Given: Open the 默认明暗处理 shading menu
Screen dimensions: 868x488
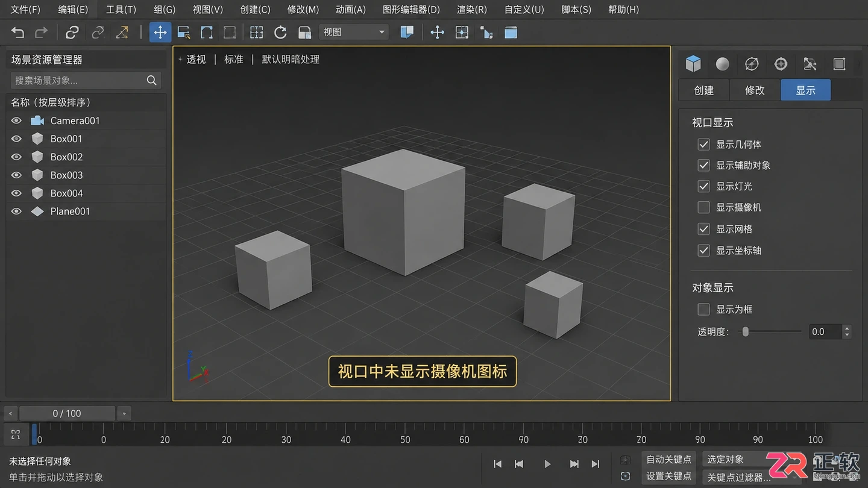Looking at the screenshot, I should coord(291,60).
